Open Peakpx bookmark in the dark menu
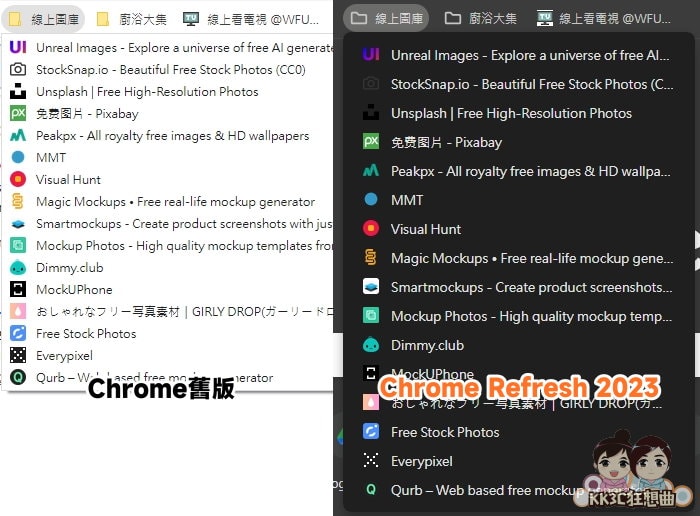The height and width of the screenshot is (516, 700). tap(519, 171)
